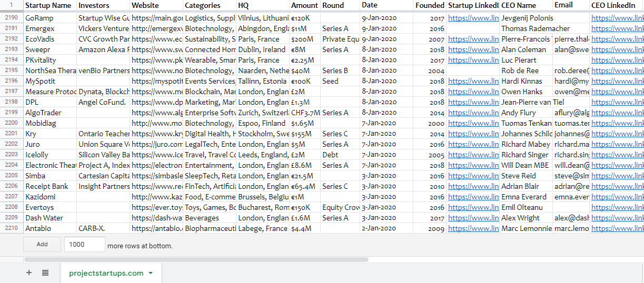
Task: Select the Emil Olteanu CEO cell
Action: pyautogui.click(x=526, y=207)
